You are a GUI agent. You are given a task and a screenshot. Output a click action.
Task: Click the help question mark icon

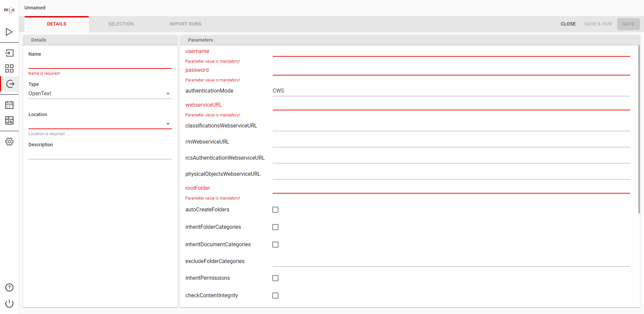coord(9,287)
